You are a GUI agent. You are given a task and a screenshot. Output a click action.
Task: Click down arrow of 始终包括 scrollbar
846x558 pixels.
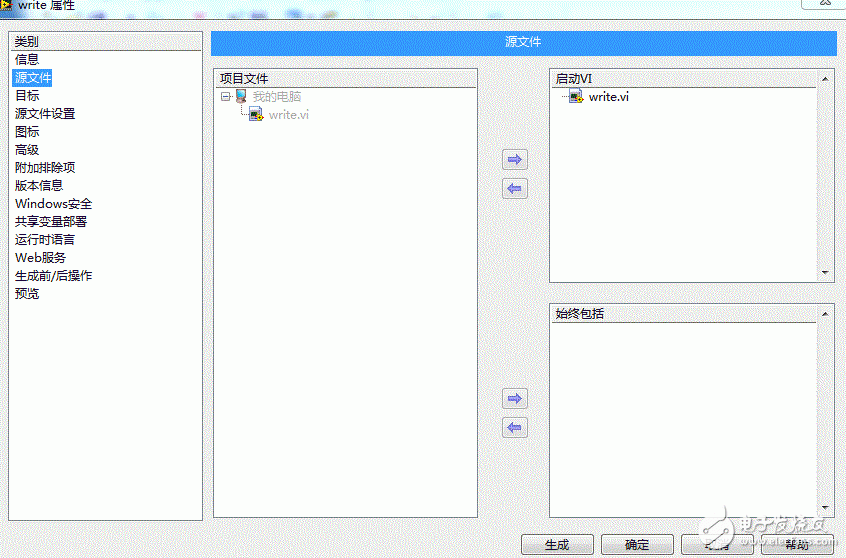[825, 507]
